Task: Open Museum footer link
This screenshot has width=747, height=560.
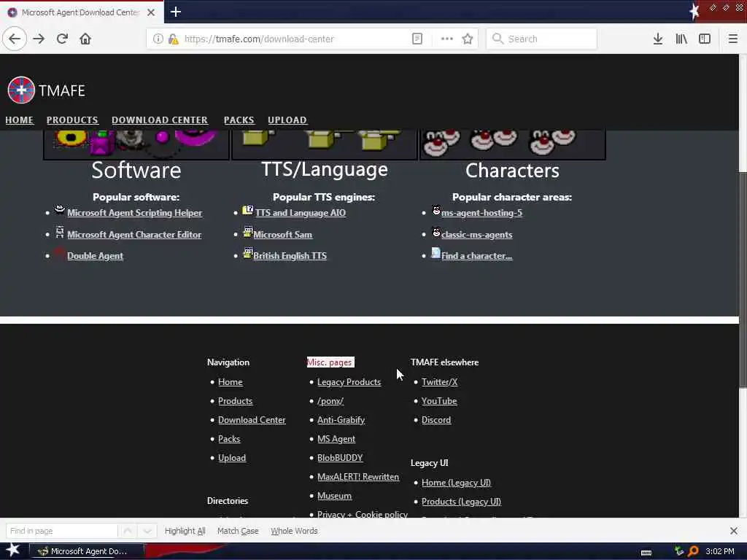Action: (334, 496)
